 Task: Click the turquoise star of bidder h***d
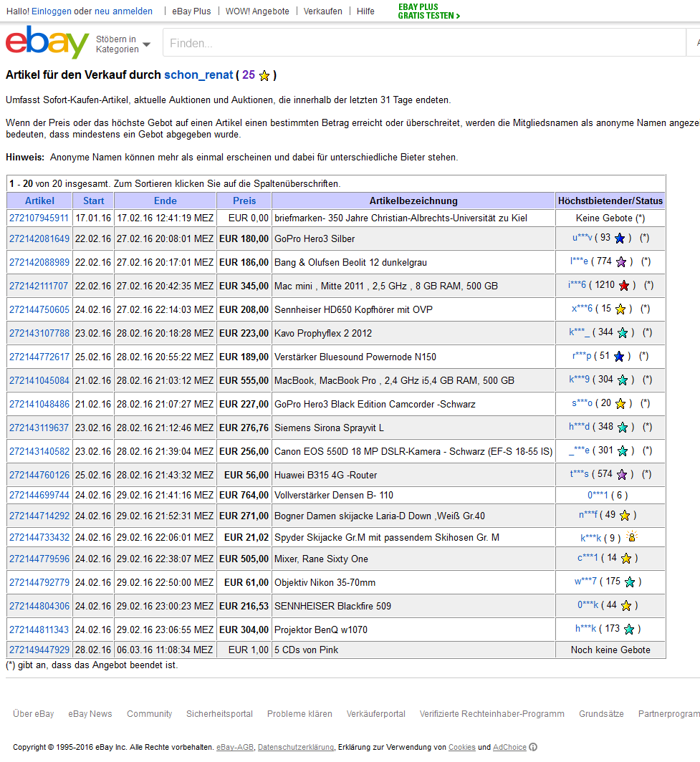[x=623, y=427]
